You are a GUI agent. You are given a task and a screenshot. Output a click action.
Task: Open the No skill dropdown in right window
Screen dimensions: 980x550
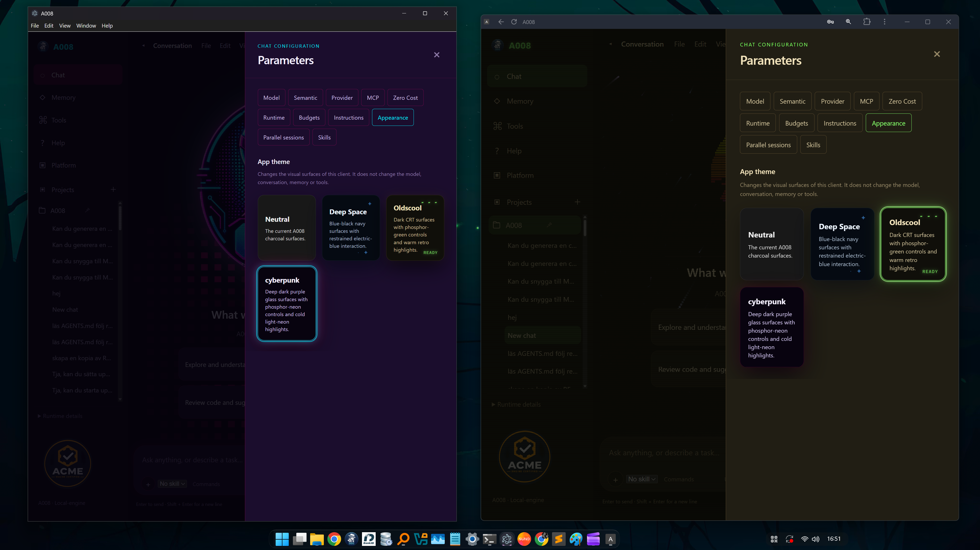[642, 479]
